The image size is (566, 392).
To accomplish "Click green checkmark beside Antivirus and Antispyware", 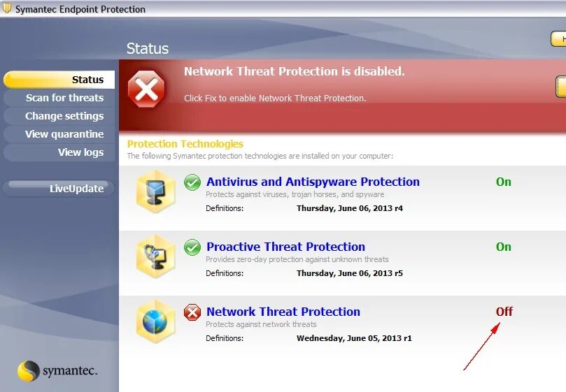I will pyautogui.click(x=192, y=182).
